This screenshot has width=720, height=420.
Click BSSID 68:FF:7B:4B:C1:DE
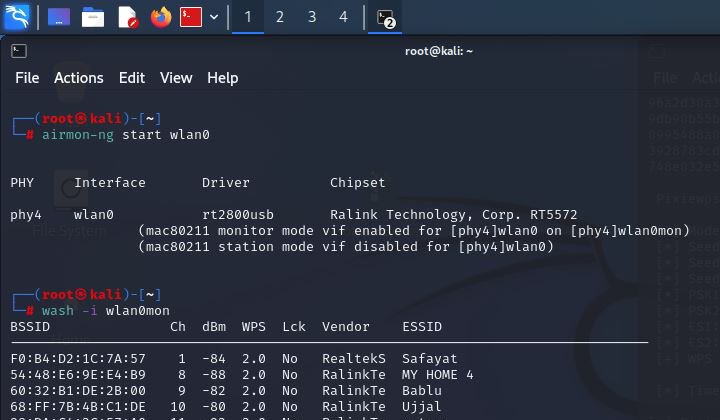[78, 407]
